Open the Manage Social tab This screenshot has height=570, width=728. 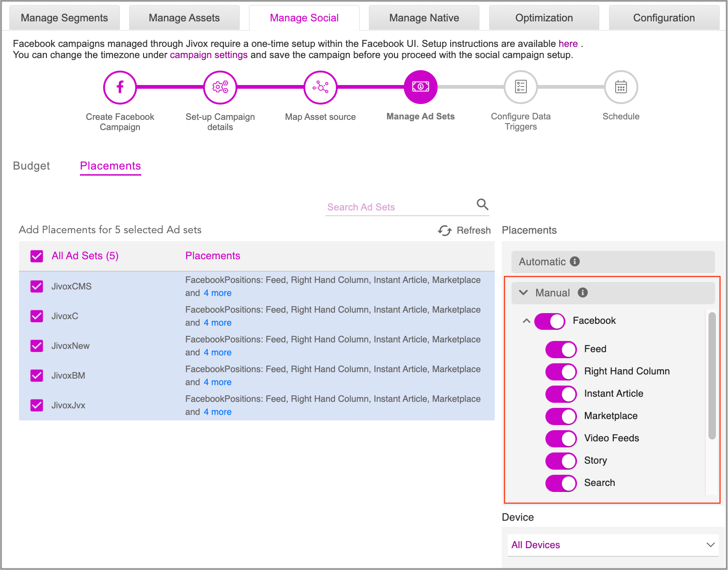click(x=304, y=18)
